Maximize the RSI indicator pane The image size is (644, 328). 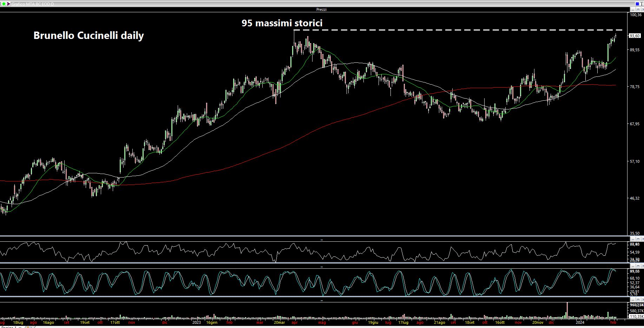(x=638, y=239)
